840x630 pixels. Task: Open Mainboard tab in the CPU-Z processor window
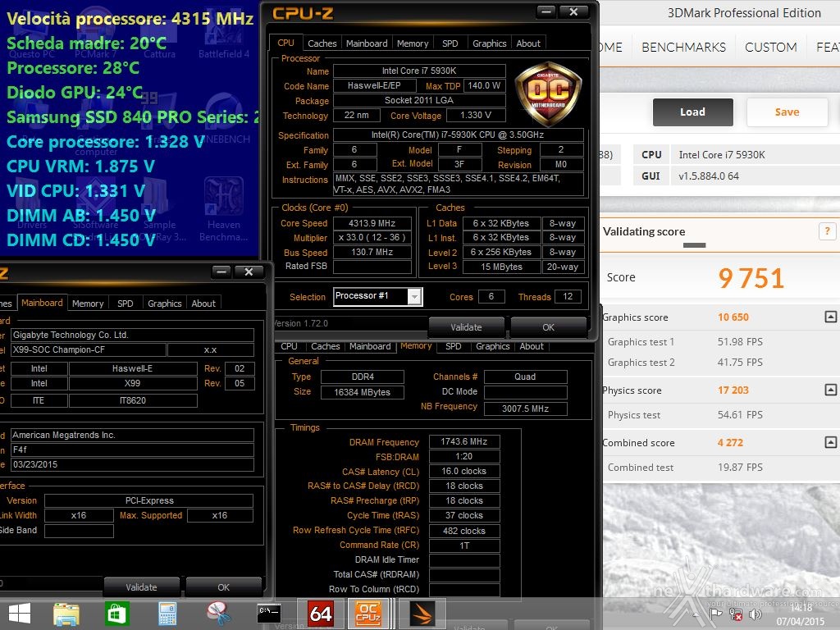[x=367, y=43]
